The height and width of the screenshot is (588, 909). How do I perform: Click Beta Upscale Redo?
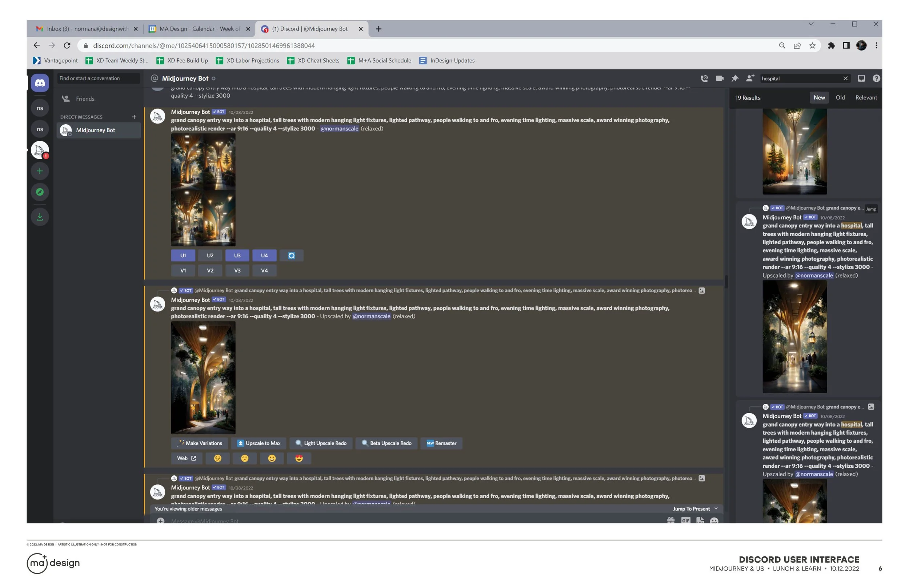[387, 443]
